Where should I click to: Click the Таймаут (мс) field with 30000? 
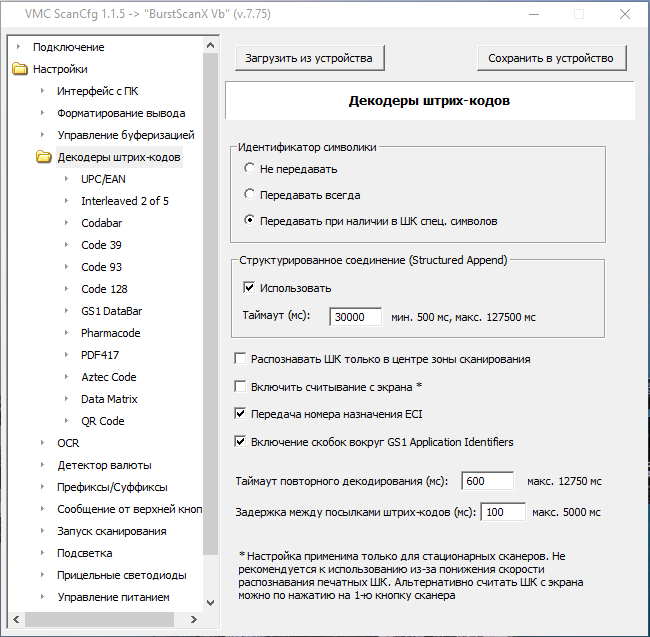click(355, 317)
